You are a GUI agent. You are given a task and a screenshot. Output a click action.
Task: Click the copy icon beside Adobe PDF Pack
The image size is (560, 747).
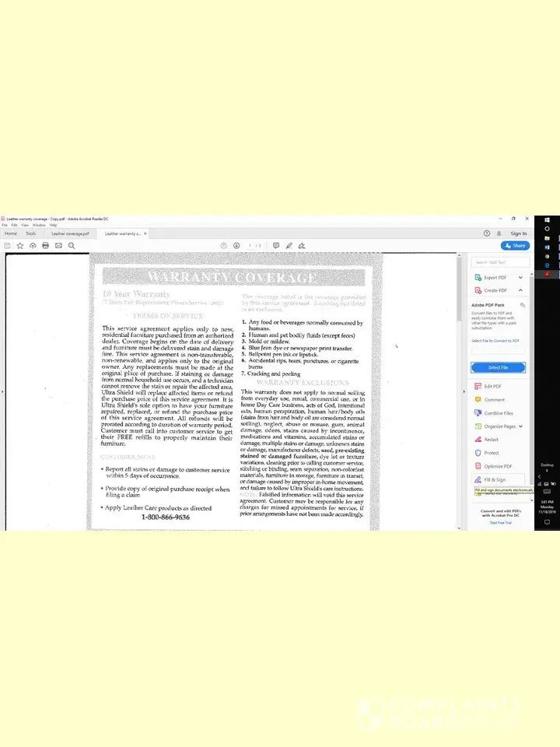pos(523,305)
